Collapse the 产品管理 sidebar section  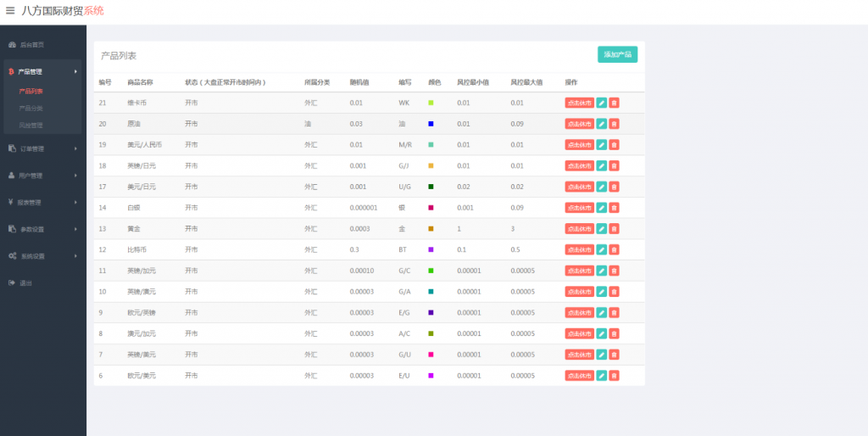click(42, 72)
